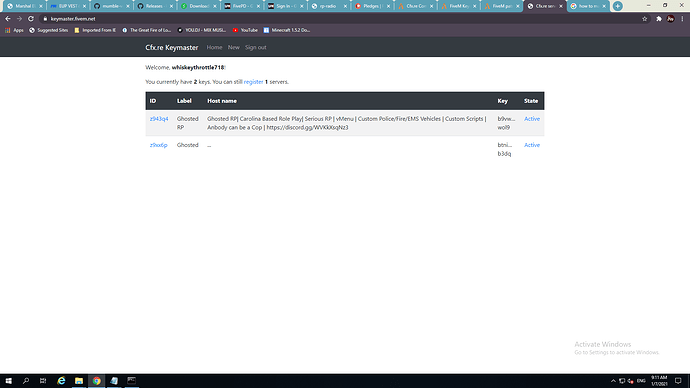Show hidden system tray icons

tap(613, 381)
